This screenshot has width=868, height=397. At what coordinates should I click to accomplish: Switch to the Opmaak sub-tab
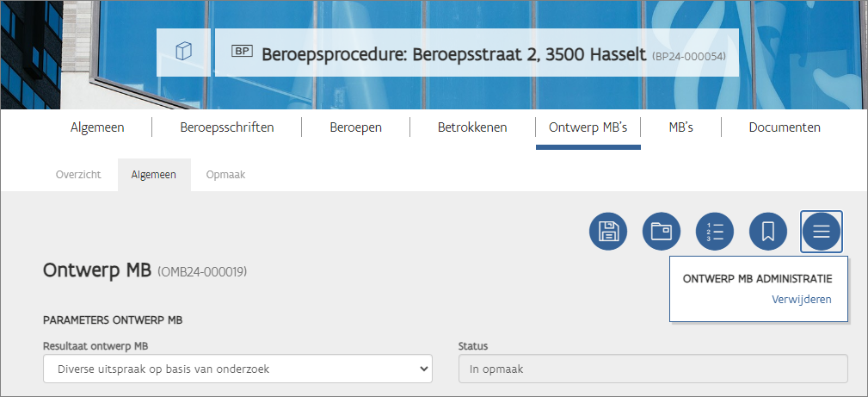(x=226, y=175)
